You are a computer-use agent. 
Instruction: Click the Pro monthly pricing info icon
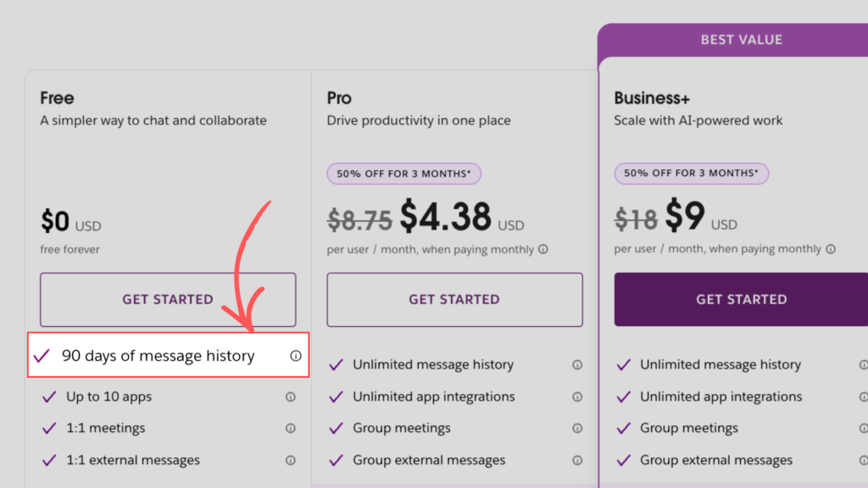[x=544, y=249]
